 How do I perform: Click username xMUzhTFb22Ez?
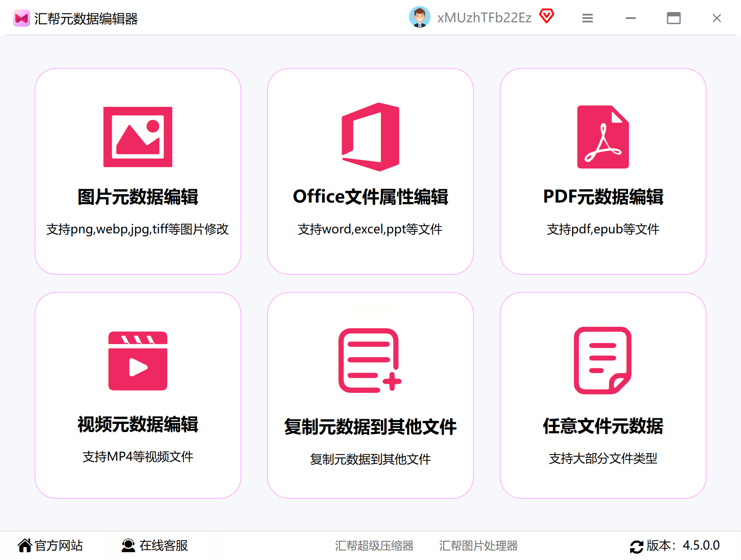[x=484, y=18]
